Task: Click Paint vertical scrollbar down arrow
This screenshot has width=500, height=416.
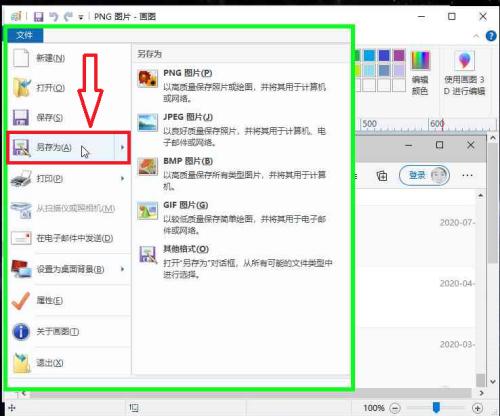Action: coord(493,381)
